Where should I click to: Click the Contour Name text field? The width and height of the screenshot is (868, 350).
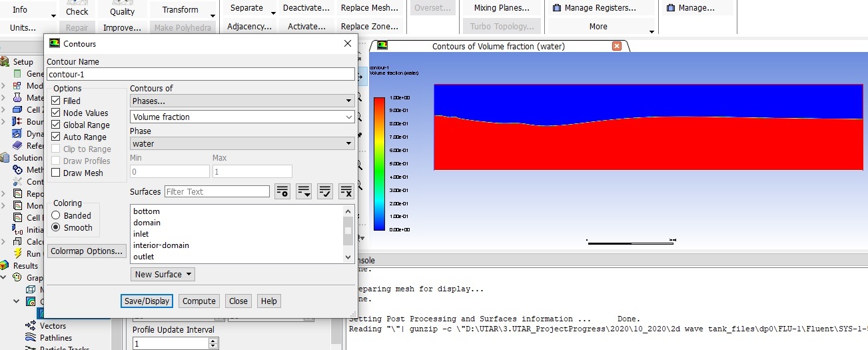[200, 75]
